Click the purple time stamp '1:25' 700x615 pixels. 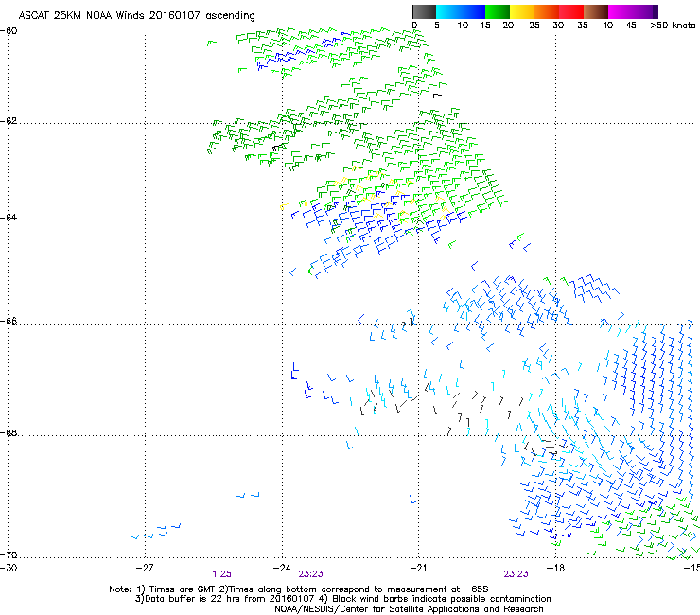pos(222,574)
